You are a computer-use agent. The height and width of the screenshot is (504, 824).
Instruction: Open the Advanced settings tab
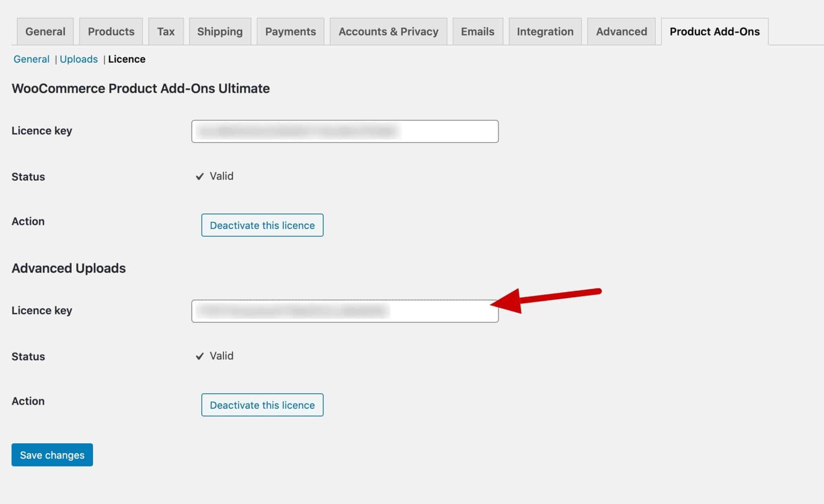(621, 31)
